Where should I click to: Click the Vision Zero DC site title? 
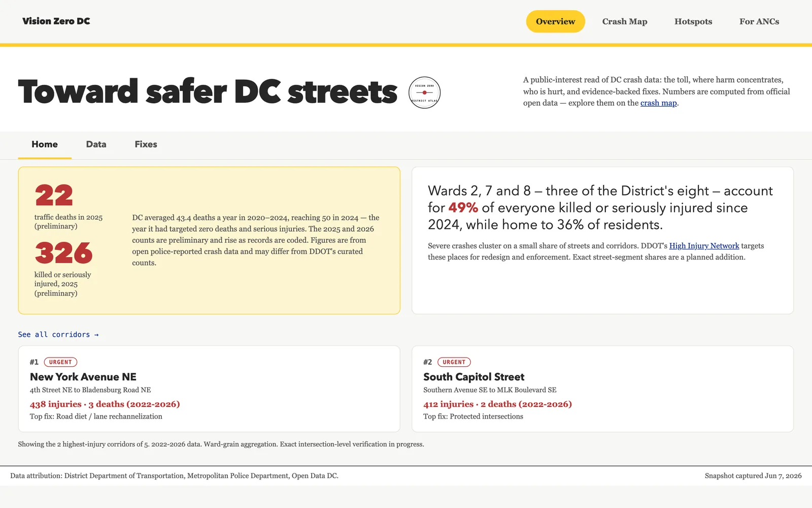56,21
